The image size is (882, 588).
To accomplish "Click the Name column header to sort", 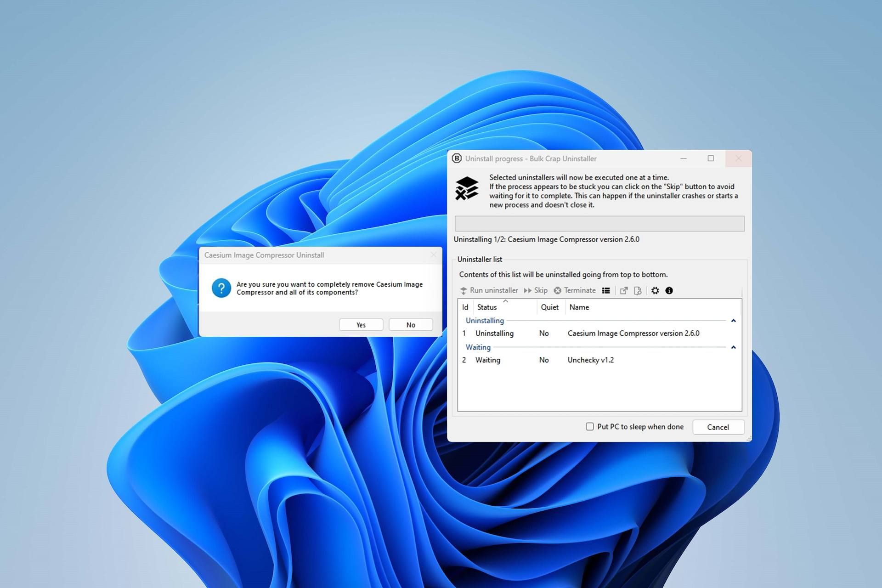I will point(578,306).
